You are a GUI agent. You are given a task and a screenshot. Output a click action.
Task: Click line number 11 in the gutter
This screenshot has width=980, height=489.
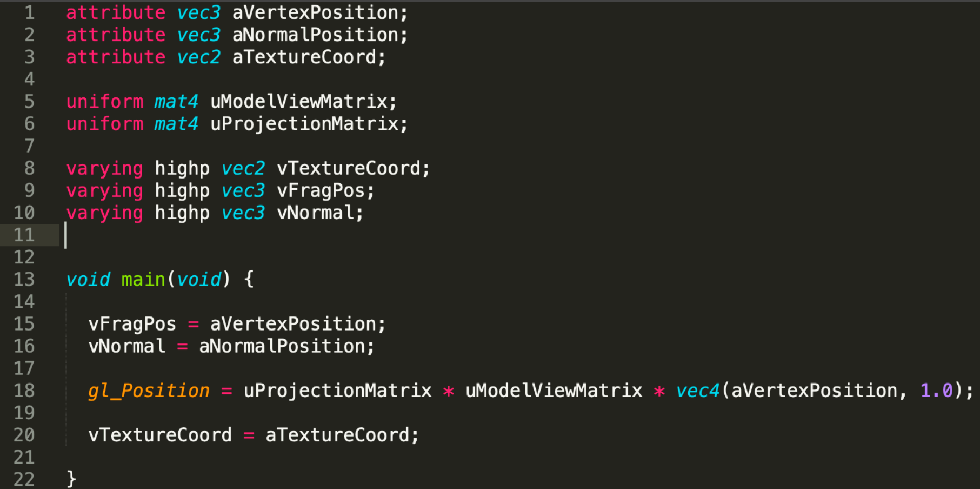click(x=24, y=235)
